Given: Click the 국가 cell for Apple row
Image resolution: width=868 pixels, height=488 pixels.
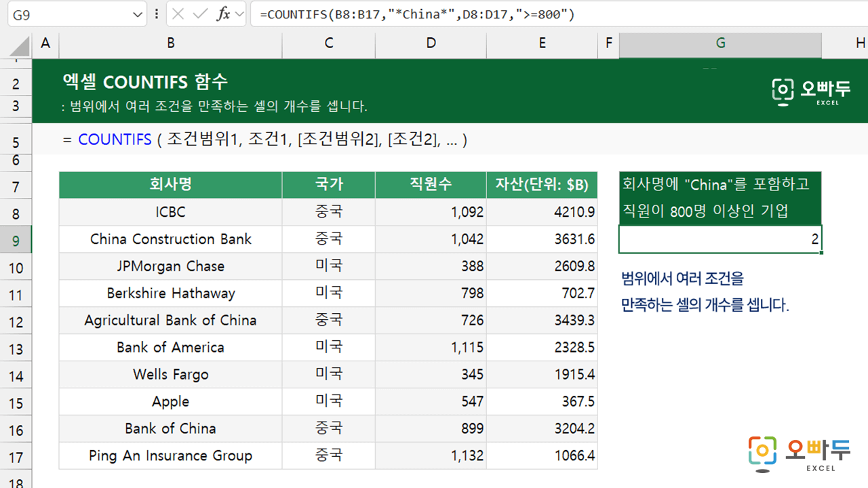Looking at the screenshot, I should click(x=329, y=402).
